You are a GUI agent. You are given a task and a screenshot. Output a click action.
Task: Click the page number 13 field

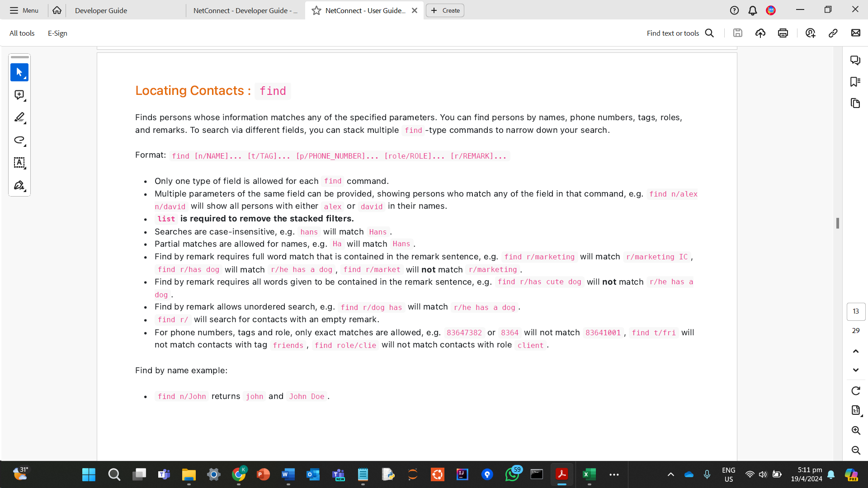click(x=855, y=311)
